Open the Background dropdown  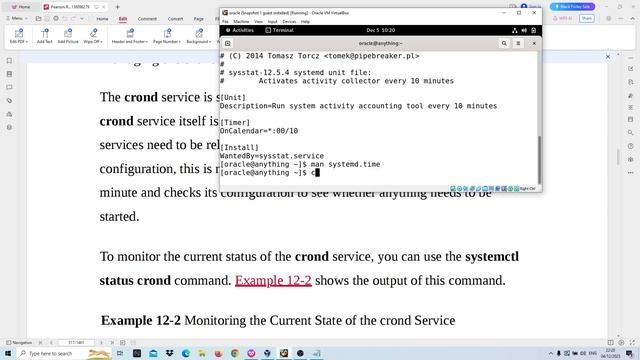click(x=199, y=36)
